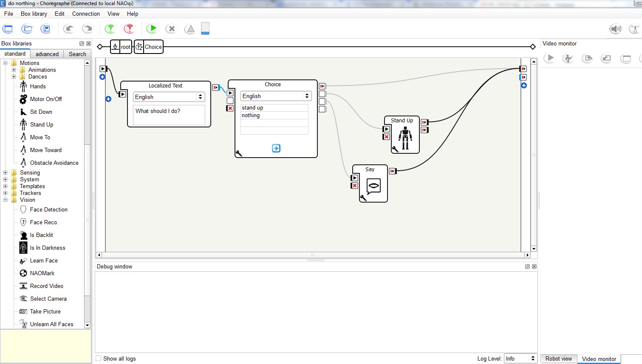Open the Edit menu
The height and width of the screenshot is (364, 642).
[x=59, y=14]
